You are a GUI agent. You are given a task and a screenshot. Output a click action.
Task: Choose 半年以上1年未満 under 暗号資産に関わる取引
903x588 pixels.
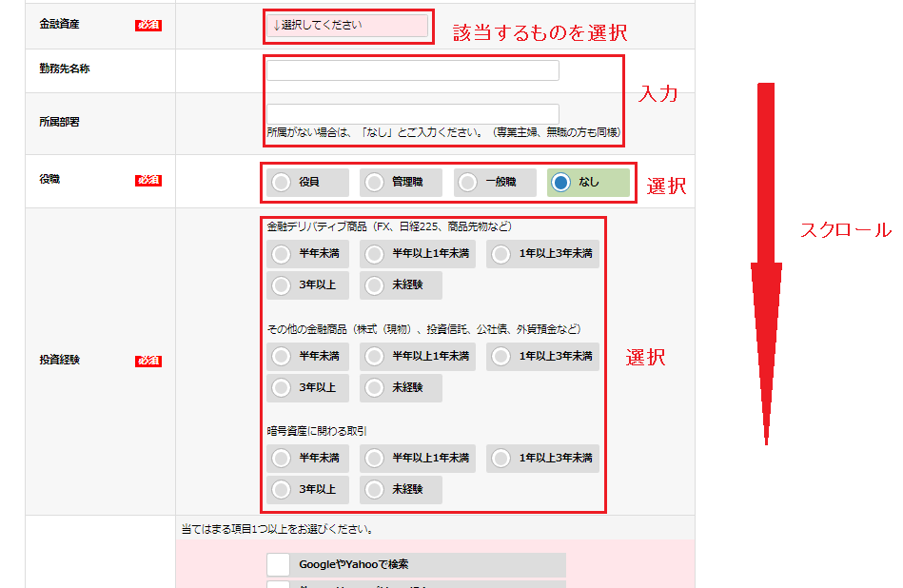click(x=375, y=459)
